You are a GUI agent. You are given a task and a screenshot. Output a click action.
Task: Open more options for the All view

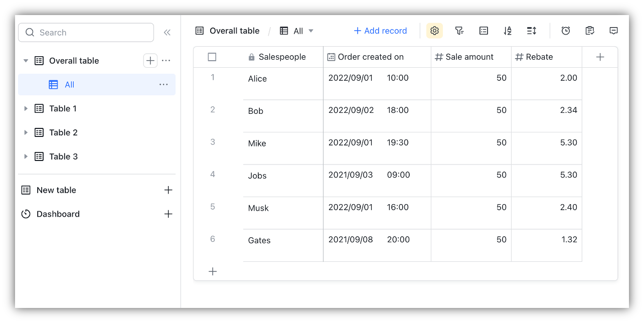pyautogui.click(x=164, y=84)
